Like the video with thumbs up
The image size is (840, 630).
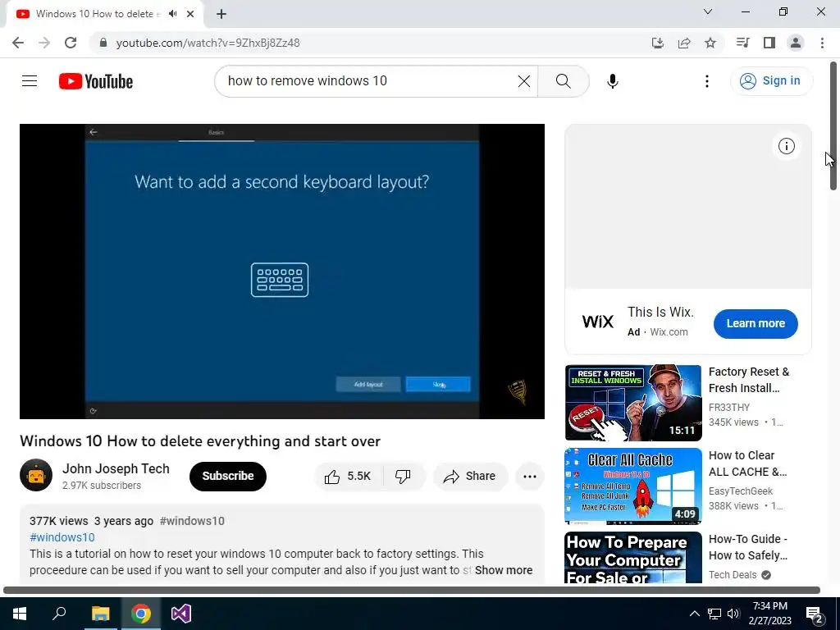(x=348, y=477)
